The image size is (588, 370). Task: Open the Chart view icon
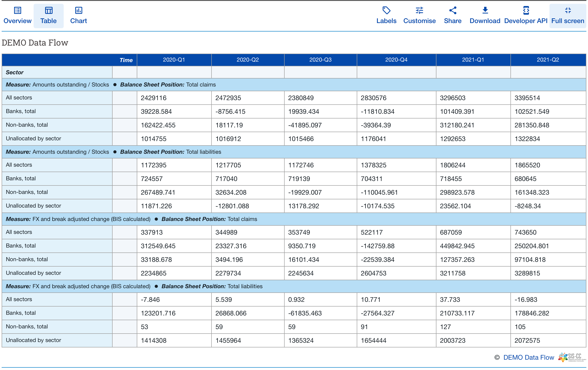[78, 10]
